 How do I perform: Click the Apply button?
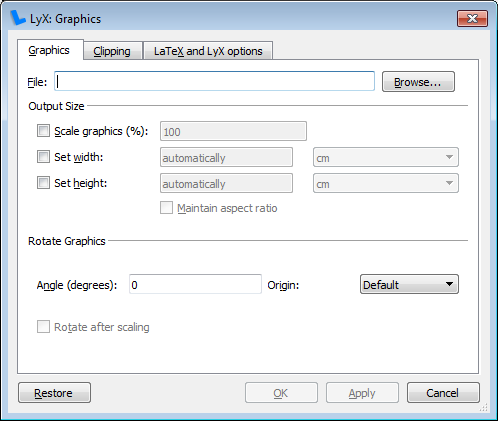point(362,393)
